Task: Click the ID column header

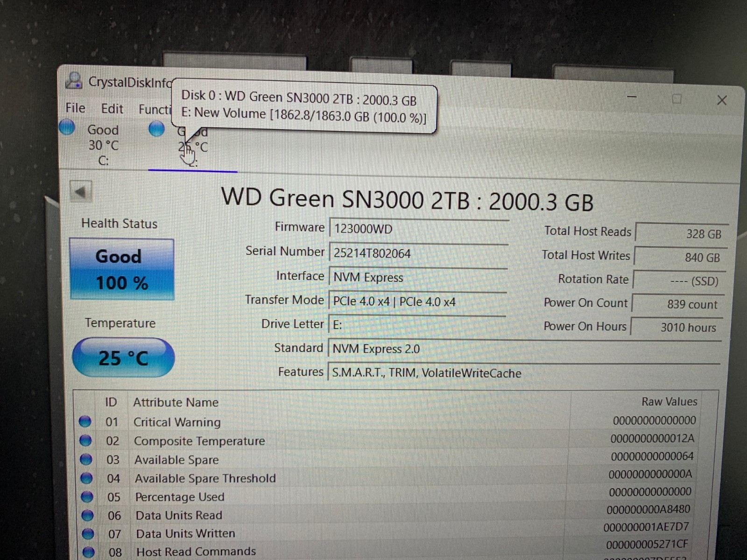Action: click(111, 402)
